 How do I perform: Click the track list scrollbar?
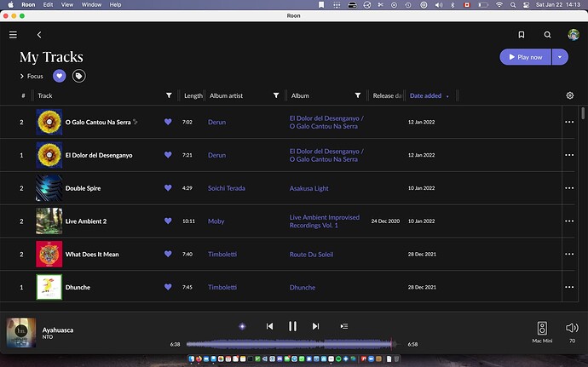(583, 113)
